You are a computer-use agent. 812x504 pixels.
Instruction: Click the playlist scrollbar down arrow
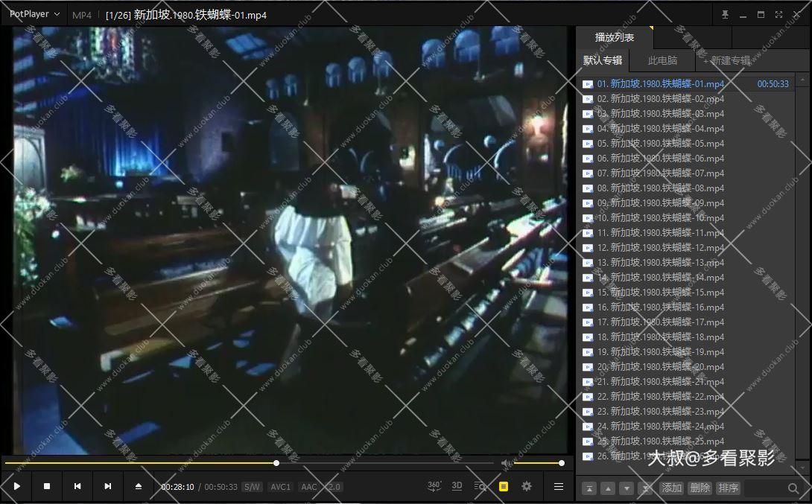click(802, 468)
